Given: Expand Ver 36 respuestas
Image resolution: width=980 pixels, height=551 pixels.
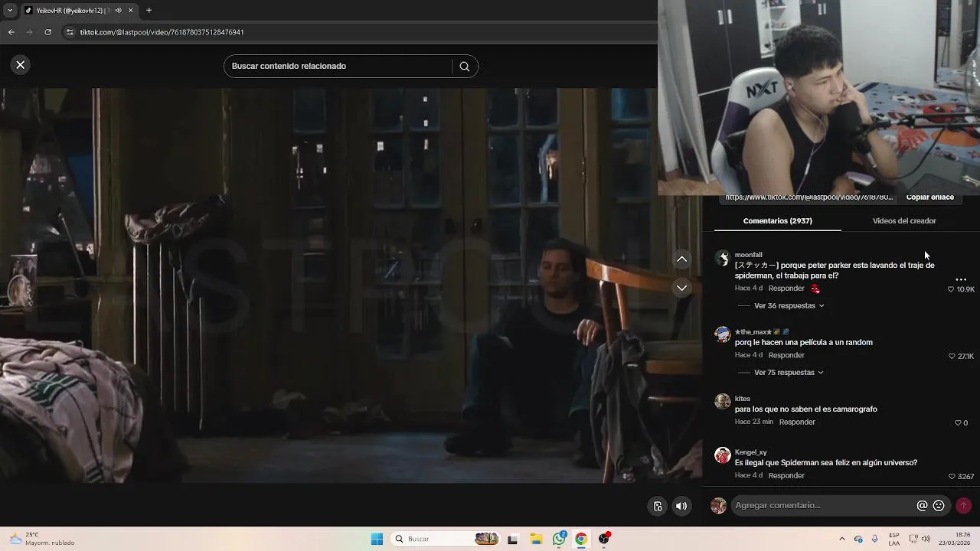Looking at the screenshot, I should pos(789,305).
